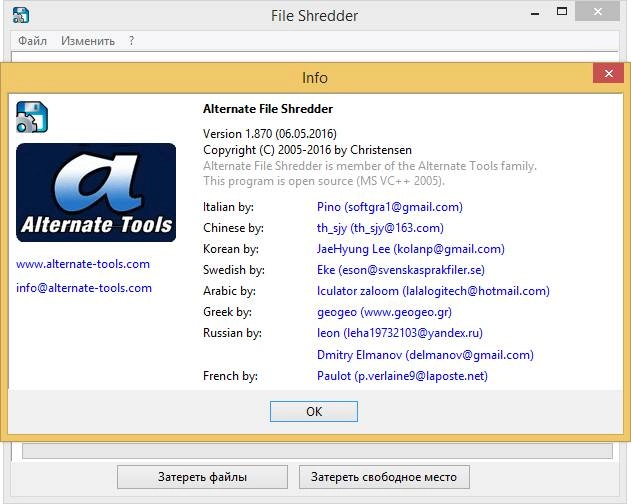The width and height of the screenshot is (631, 504).
Task: Click the open source MS VC++ 2005 text
Action: tap(324, 181)
